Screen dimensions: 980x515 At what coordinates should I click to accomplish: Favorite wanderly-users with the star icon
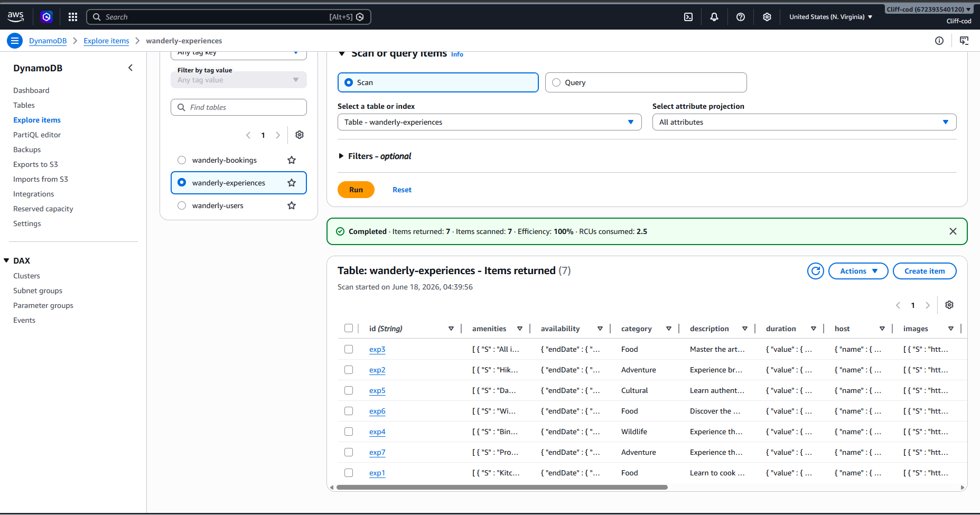click(x=292, y=205)
